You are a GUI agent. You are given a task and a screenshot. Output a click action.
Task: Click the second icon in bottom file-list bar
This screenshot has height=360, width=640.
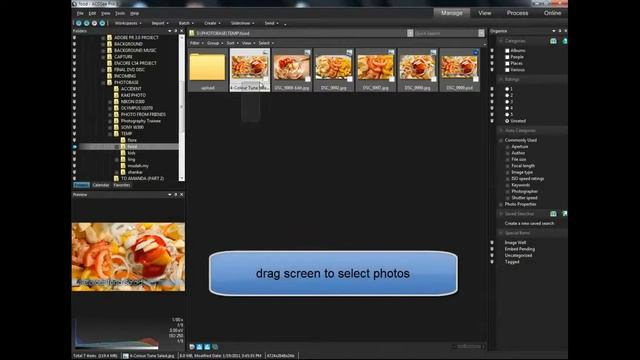199,347
